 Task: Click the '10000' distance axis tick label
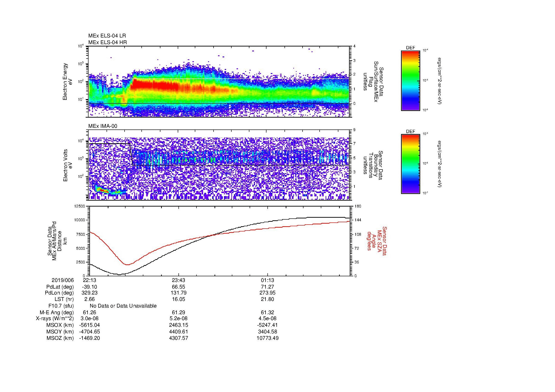pos(79,220)
